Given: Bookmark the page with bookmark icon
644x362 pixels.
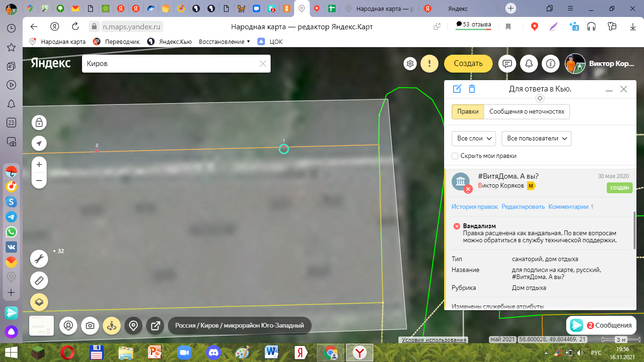Looking at the screenshot, I should coord(508,27).
